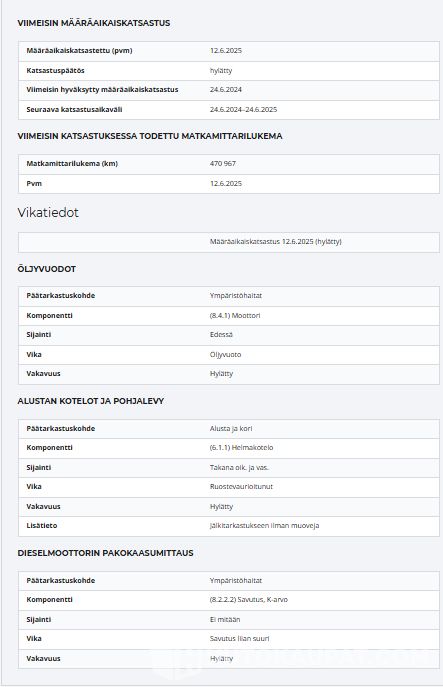Select the Katsastuspäätös hylätty row

point(229,71)
